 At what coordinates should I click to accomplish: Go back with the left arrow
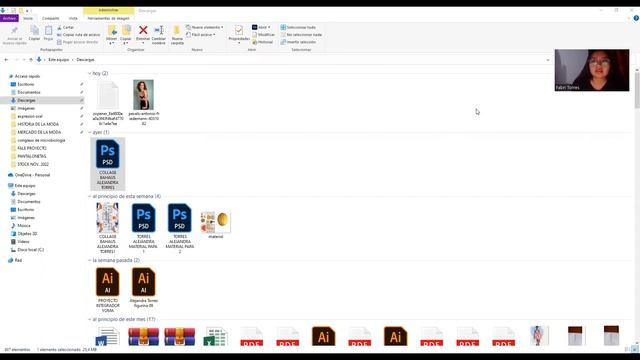pos(6,60)
